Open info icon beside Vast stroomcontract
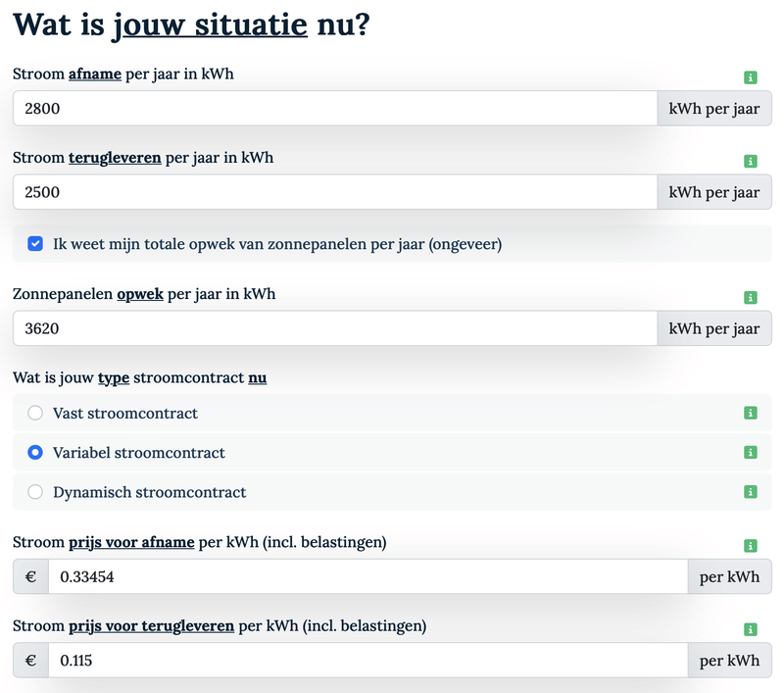784x693 pixels. tap(751, 414)
